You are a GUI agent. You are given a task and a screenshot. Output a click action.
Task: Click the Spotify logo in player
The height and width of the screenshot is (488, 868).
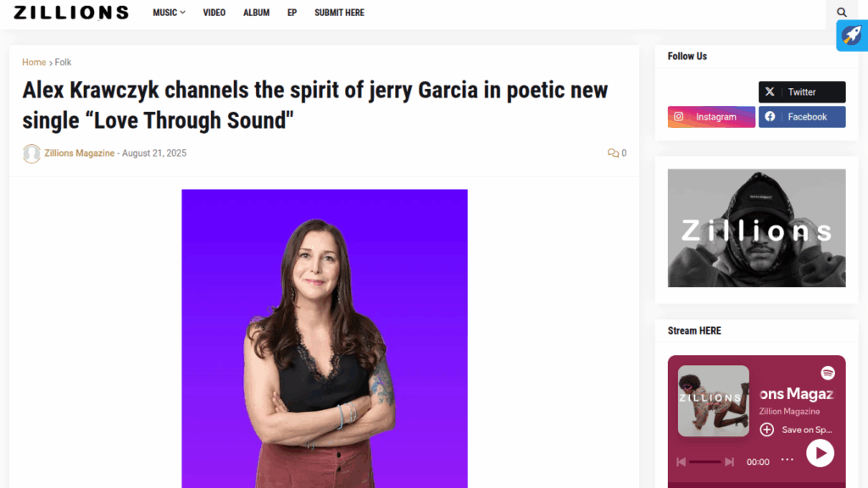pyautogui.click(x=827, y=373)
